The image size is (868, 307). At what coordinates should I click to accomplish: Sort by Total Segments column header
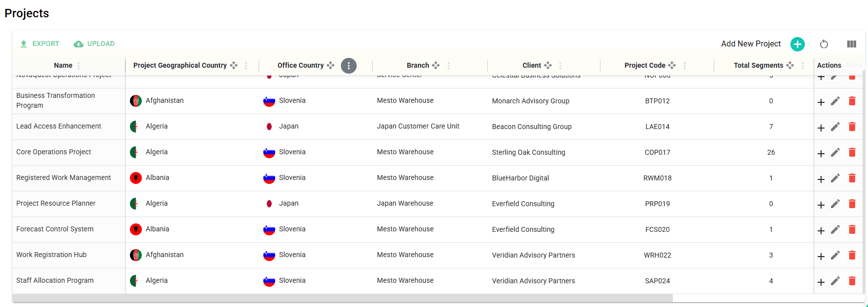pos(758,65)
